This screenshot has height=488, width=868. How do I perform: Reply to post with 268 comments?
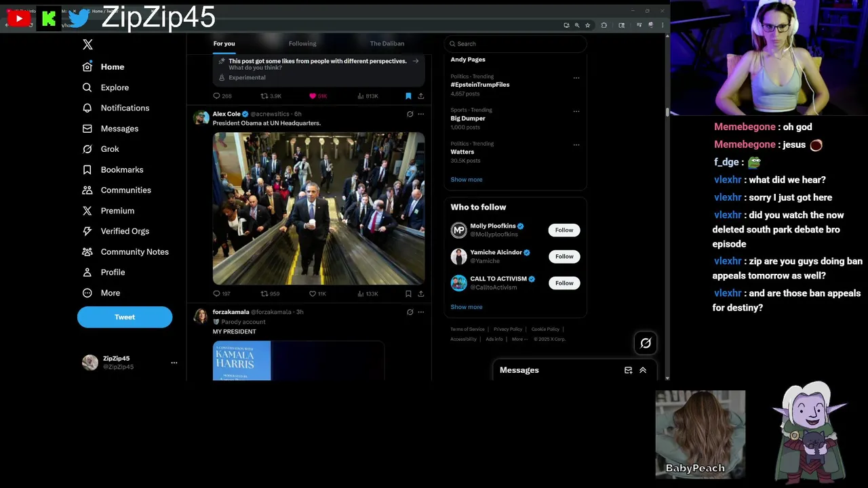tap(222, 96)
